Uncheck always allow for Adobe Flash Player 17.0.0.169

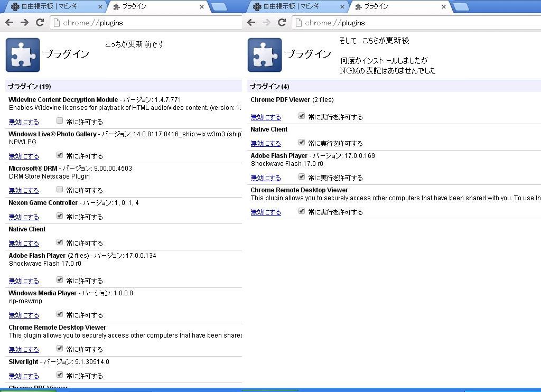302,177
